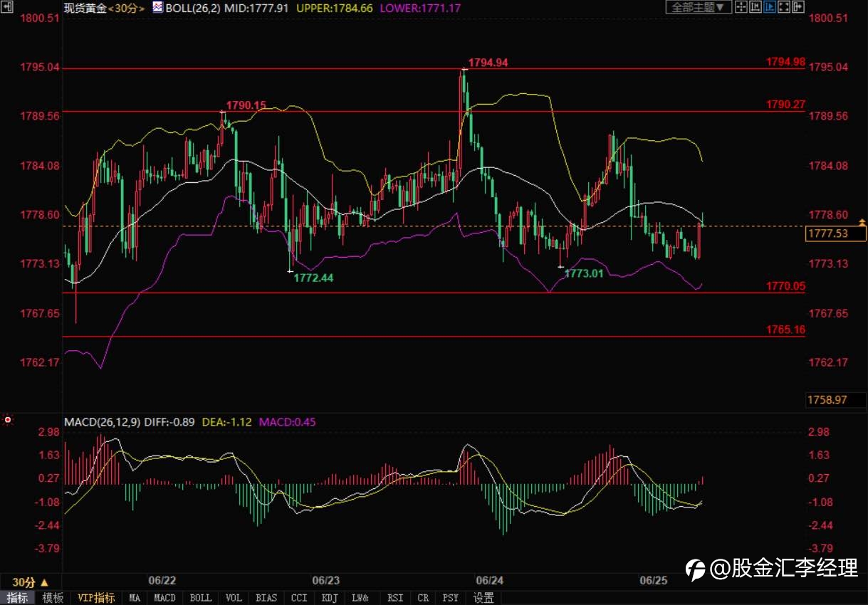
Task: Select the VIP指标 tab
Action: (x=96, y=598)
